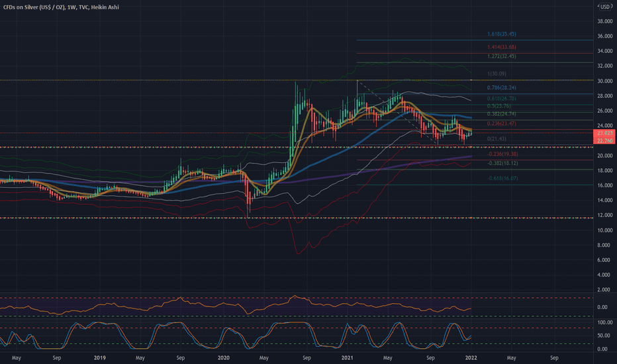Click the 2021 time axis label
The height and width of the screenshot is (364, 617).
[347, 357]
